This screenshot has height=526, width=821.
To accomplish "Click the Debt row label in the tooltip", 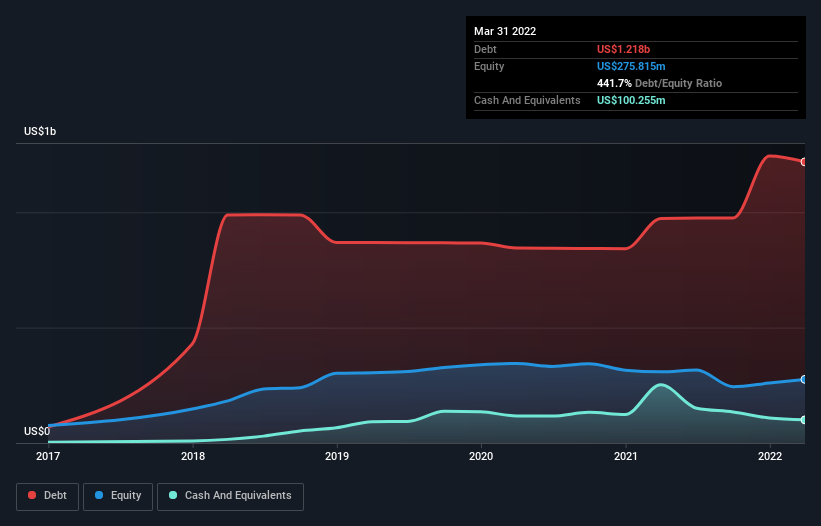I will click(485, 49).
